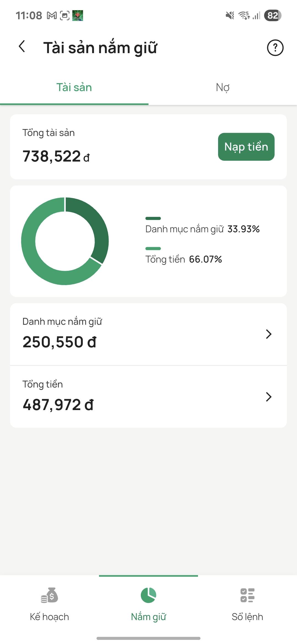Expand Tổng tiền chevron arrow
Screen dimensions: 297x644
click(x=269, y=397)
